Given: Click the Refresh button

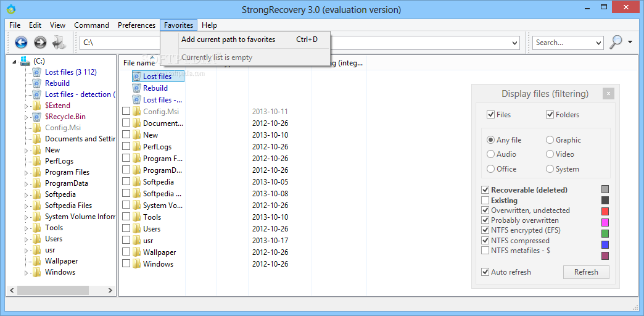Looking at the screenshot, I should click(586, 272).
